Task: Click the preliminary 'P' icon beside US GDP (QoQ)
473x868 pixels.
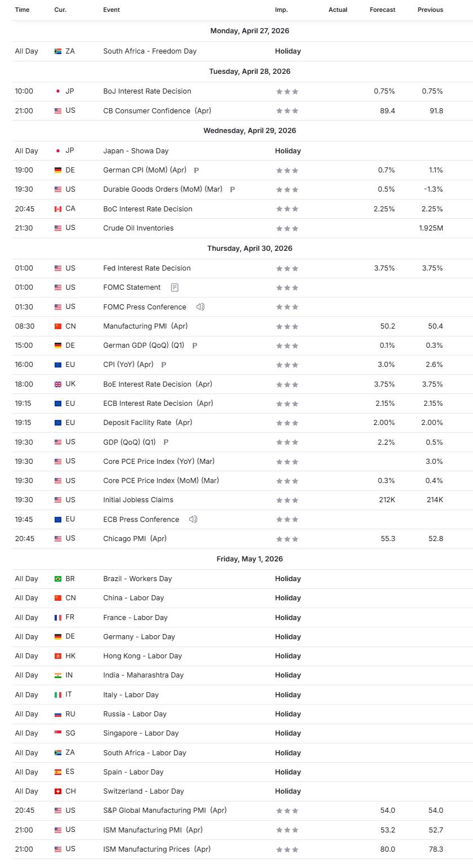Action: pyautogui.click(x=166, y=442)
